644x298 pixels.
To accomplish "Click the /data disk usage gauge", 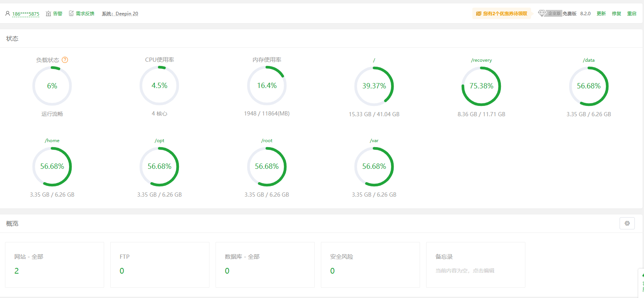I will point(589,86).
